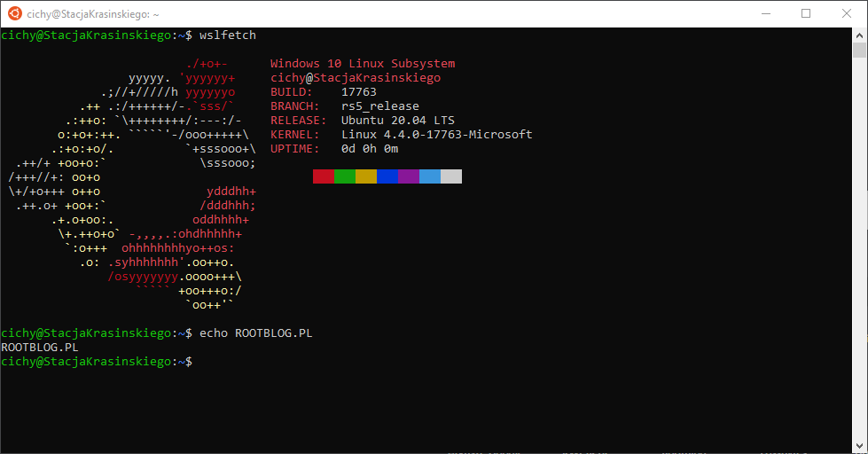Minimize the terminal window
This screenshot has width=868, height=454.
point(766,14)
